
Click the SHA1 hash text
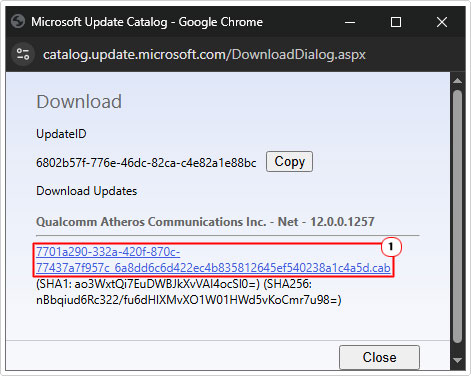tap(148, 284)
